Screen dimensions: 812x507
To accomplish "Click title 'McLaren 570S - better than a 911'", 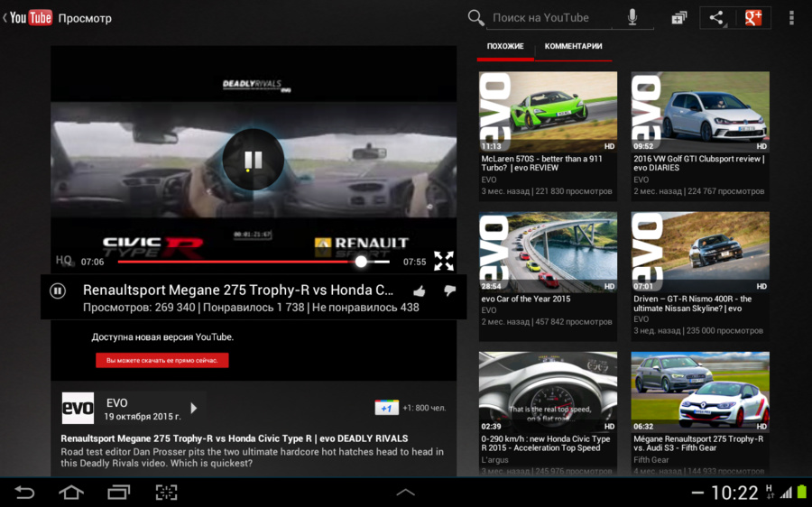I will (541, 163).
